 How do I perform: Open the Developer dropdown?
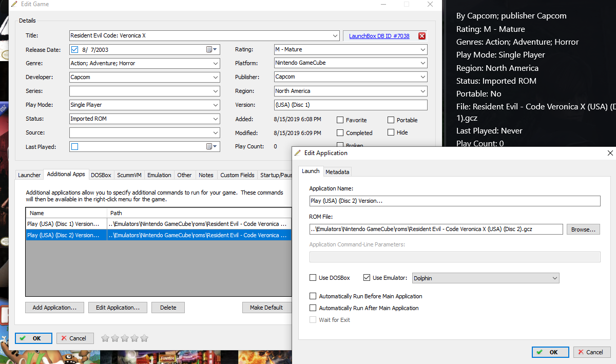216,78
